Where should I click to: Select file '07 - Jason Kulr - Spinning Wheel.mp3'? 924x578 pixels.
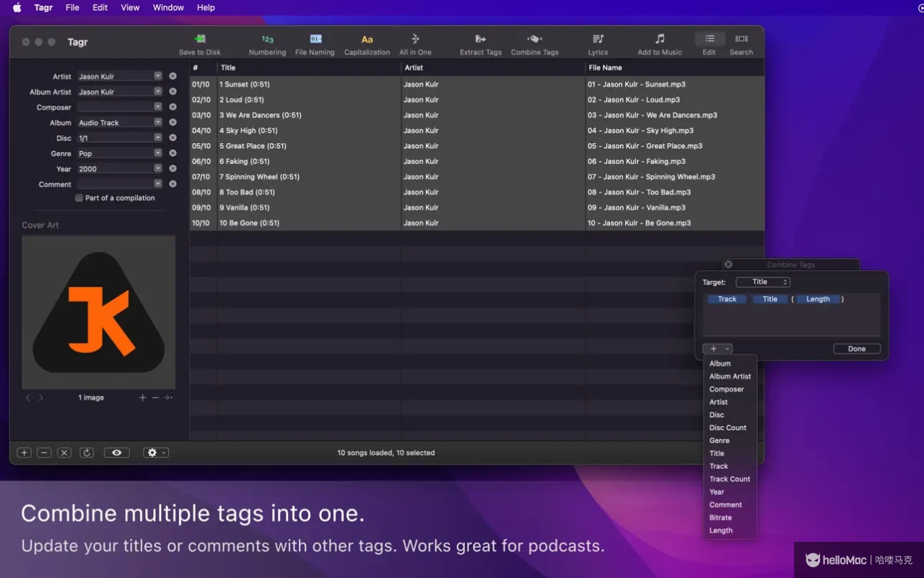[x=651, y=177]
